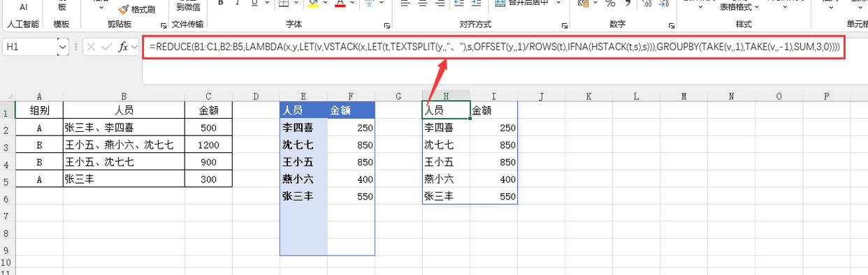Select header 金额 in cell I1
Image resolution: width=868 pixels, height=275 pixels.
493,110
